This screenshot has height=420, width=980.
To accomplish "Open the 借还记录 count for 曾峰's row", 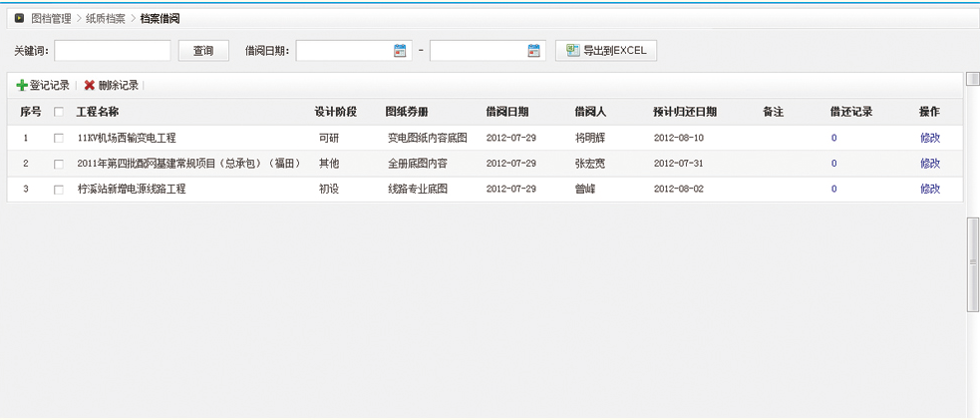I will [x=834, y=190].
